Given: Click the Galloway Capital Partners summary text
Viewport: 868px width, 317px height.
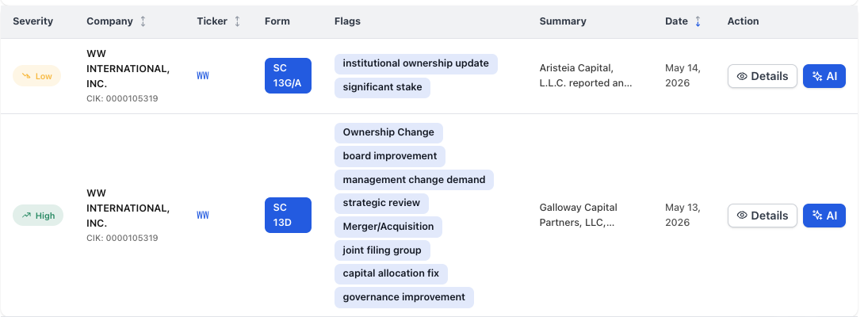Looking at the screenshot, I should 579,216.
